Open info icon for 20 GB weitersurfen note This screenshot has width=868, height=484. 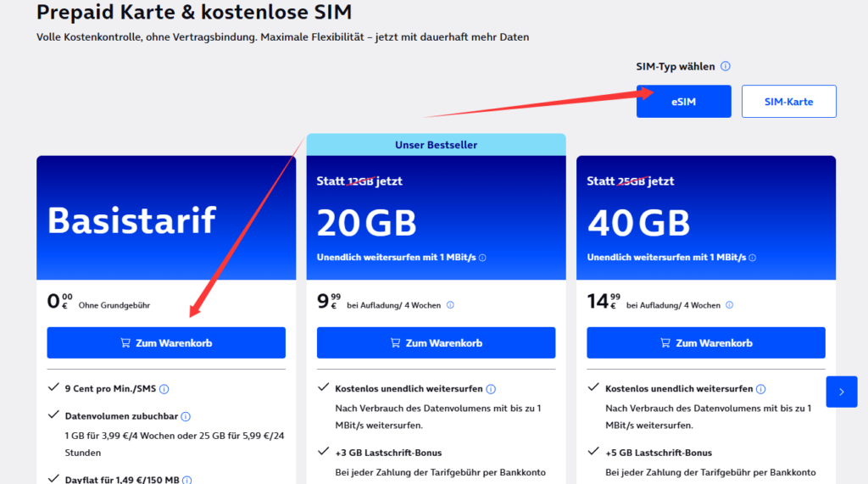[x=482, y=258]
